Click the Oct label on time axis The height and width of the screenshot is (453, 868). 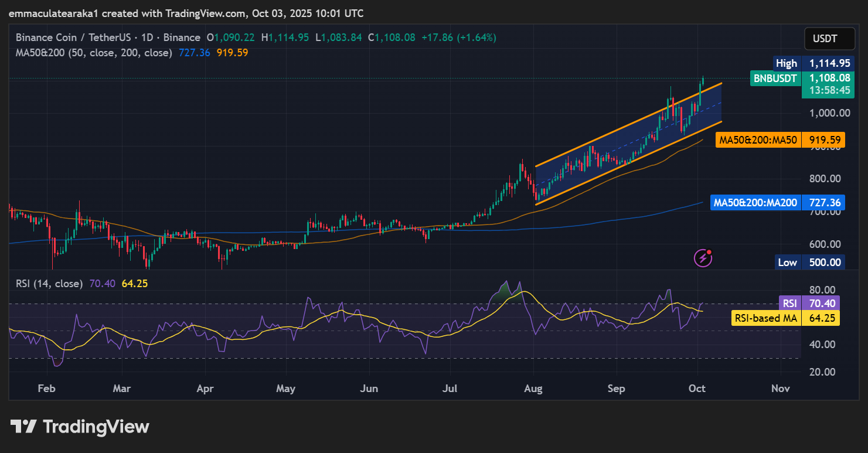[x=697, y=388]
